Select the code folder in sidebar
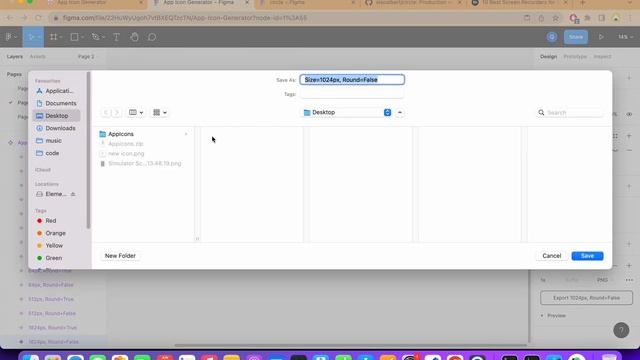Image resolution: width=640 pixels, height=360 pixels. [56, 153]
